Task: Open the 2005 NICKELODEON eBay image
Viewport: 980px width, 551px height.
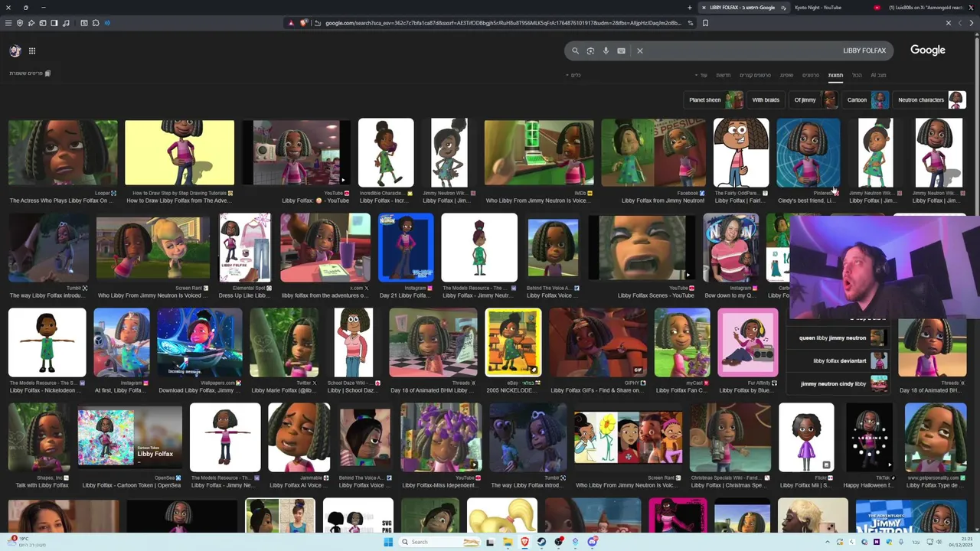Action: (x=513, y=342)
